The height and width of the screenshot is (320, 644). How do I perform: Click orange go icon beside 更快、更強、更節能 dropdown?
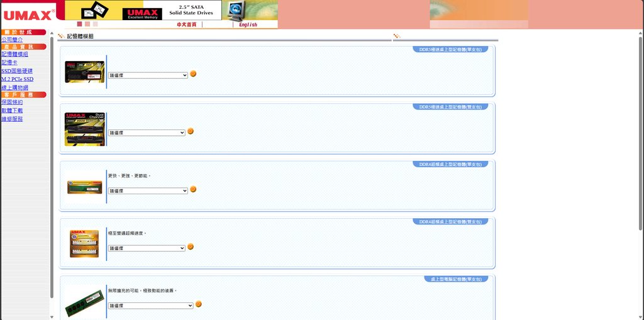click(x=193, y=189)
